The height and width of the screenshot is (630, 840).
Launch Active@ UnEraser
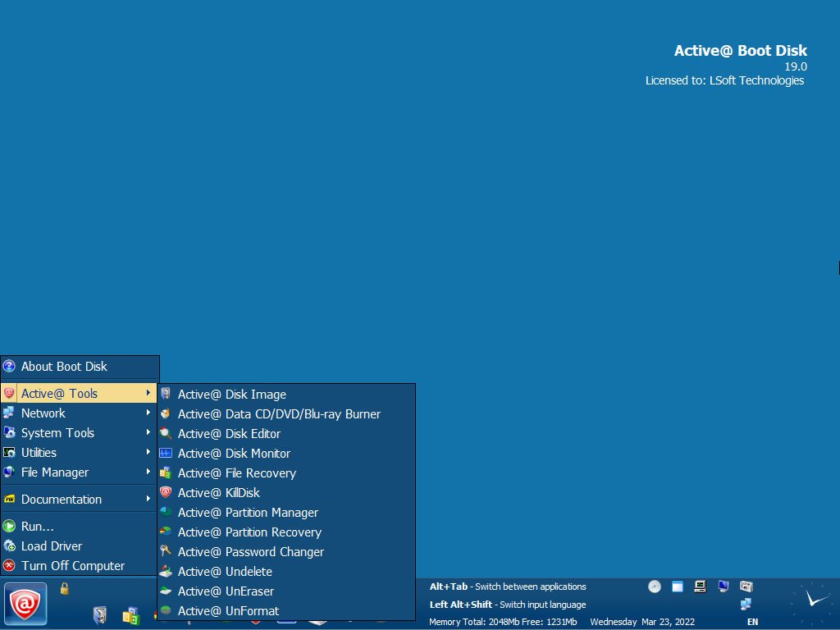(x=286, y=591)
